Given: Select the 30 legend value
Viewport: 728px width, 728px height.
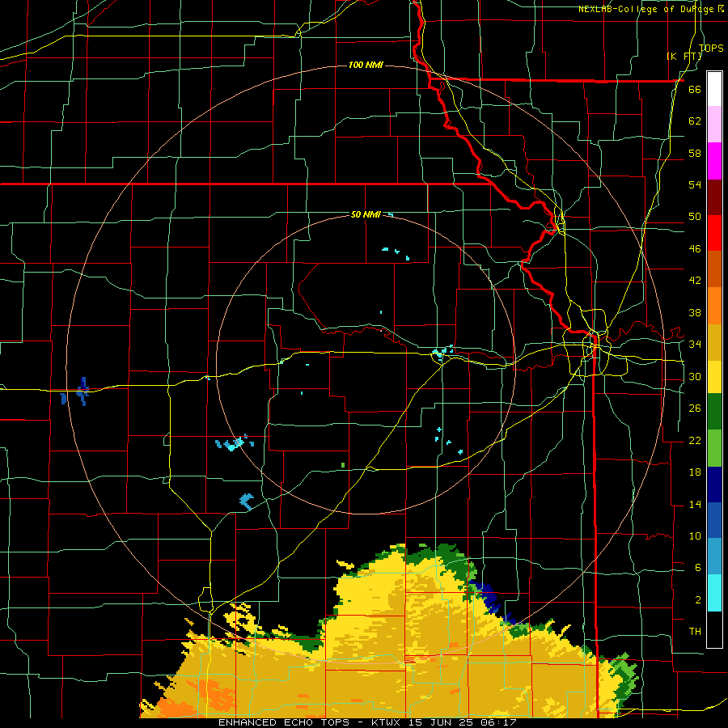Looking at the screenshot, I should [695, 376].
